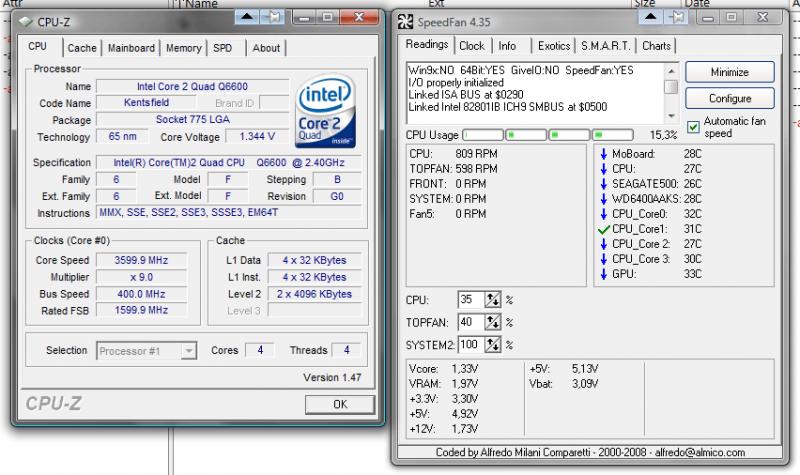Click the OK button in CPU-Z
800x475 pixels.
click(340, 405)
